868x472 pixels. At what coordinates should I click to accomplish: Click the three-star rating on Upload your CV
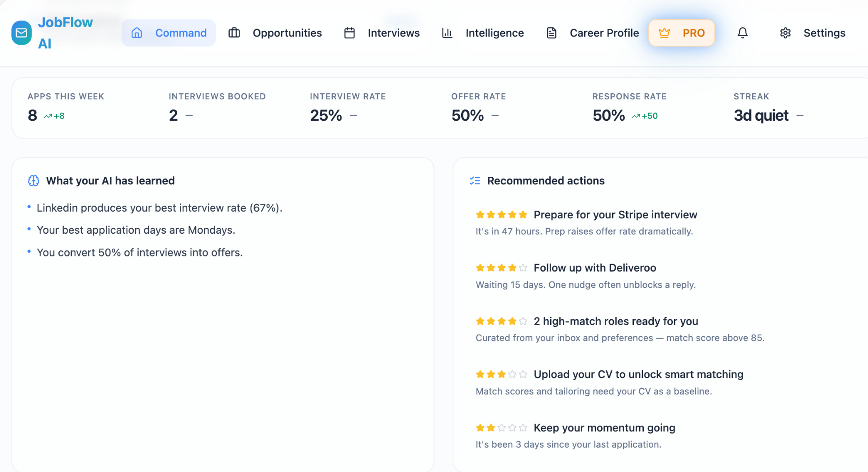click(x=501, y=375)
